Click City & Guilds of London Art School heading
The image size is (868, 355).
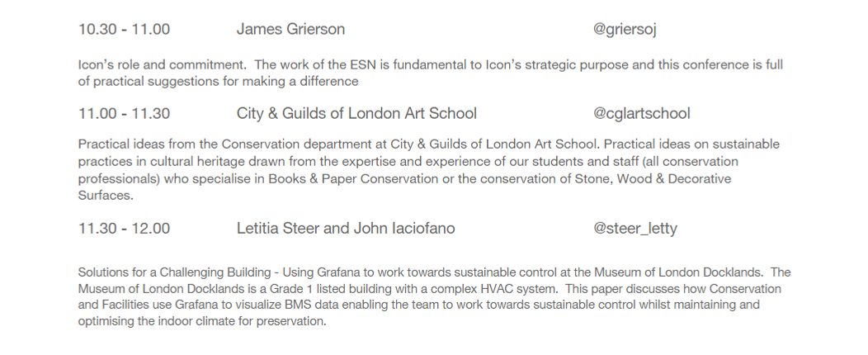pyautogui.click(x=356, y=114)
